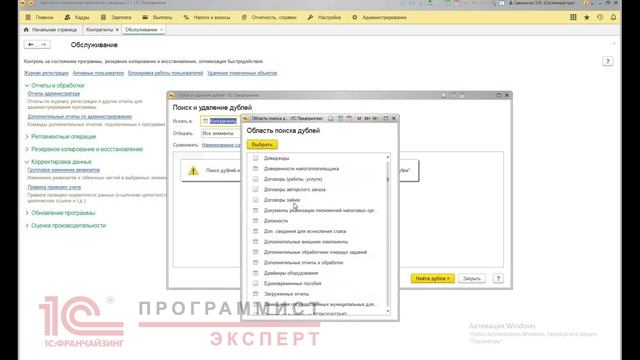Open the Журнал регистрации link
640x360 pixels.
click(x=46, y=73)
